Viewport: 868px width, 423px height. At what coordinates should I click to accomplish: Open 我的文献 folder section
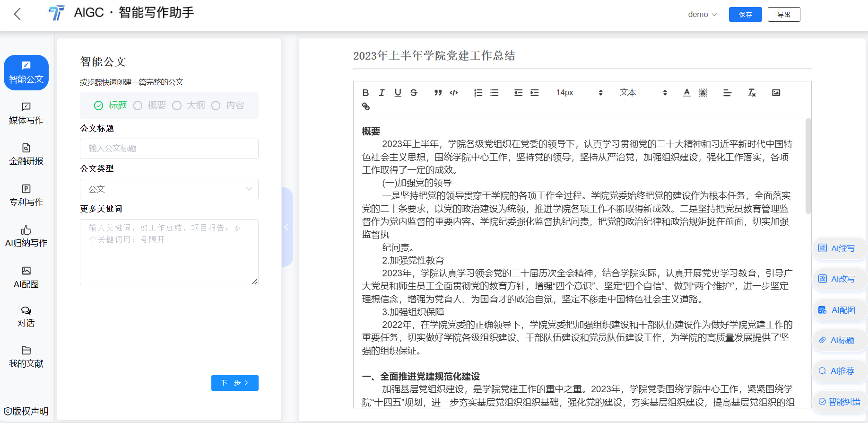26,357
